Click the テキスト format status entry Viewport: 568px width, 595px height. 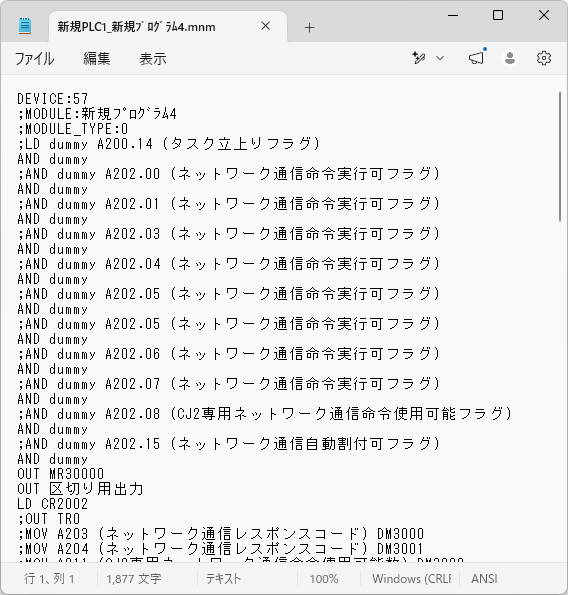(x=223, y=578)
